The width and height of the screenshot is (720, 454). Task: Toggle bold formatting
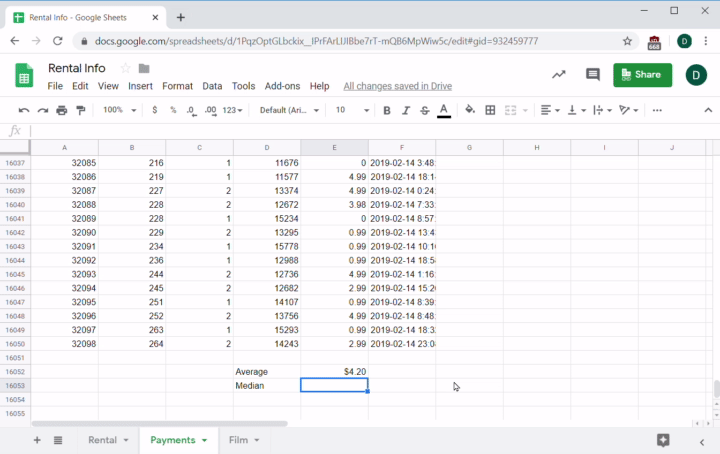tap(387, 110)
